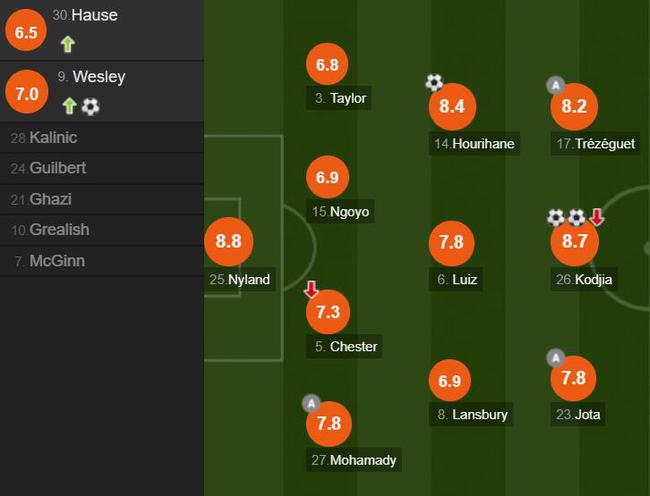Viewport: 650px width, 496px height.
Task: Open Wesley's 7.0 rating badge
Action: click(x=25, y=94)
